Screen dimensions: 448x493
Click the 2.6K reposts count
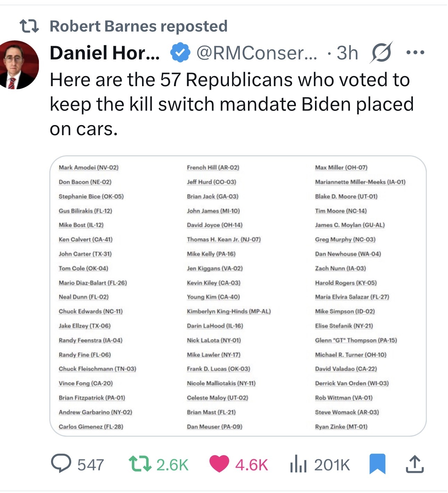pyautogui.click(x=172, y=465)
